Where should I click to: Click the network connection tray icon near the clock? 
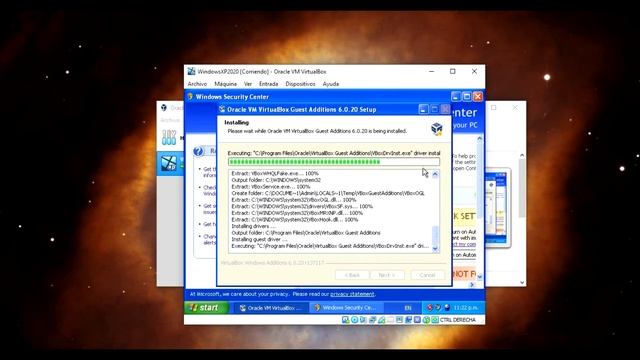point(447,308)
